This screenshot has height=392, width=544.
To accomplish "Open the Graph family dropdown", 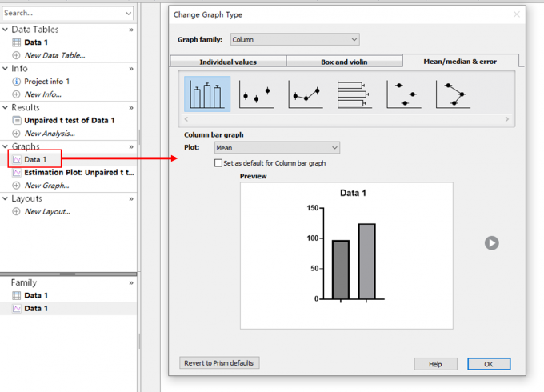I will (x=295, y=39).
